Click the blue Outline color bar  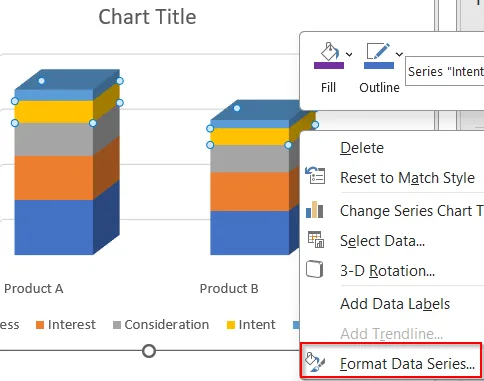[x=379, y=65]
